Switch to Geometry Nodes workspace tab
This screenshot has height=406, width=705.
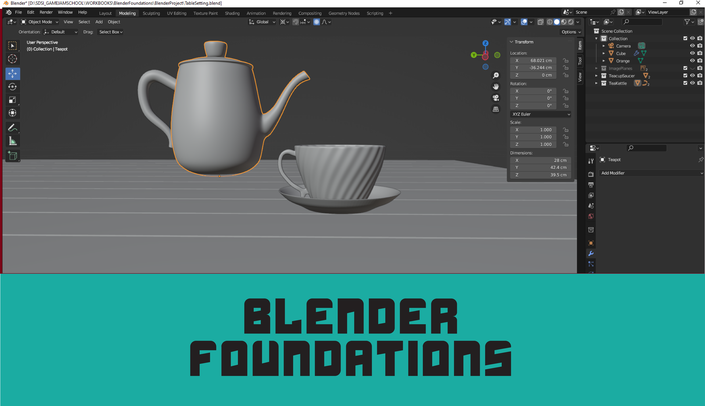[x=344, y=13]
